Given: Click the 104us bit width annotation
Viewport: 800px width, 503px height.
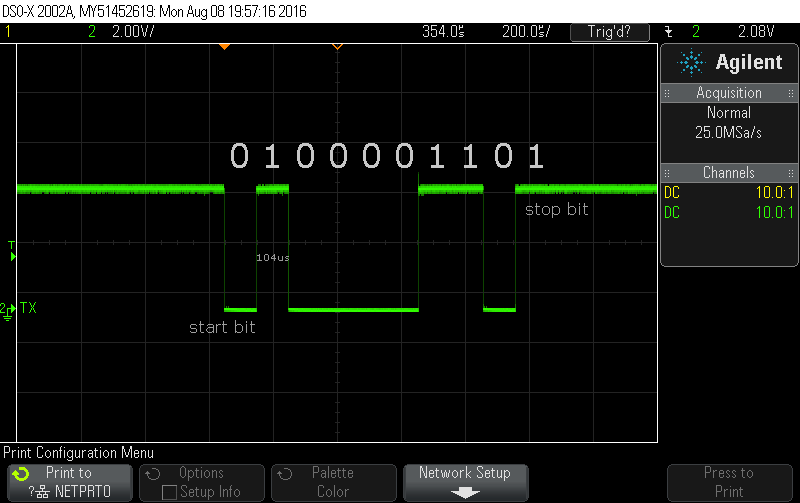Looking at the screenshot, I should (272, 258).
